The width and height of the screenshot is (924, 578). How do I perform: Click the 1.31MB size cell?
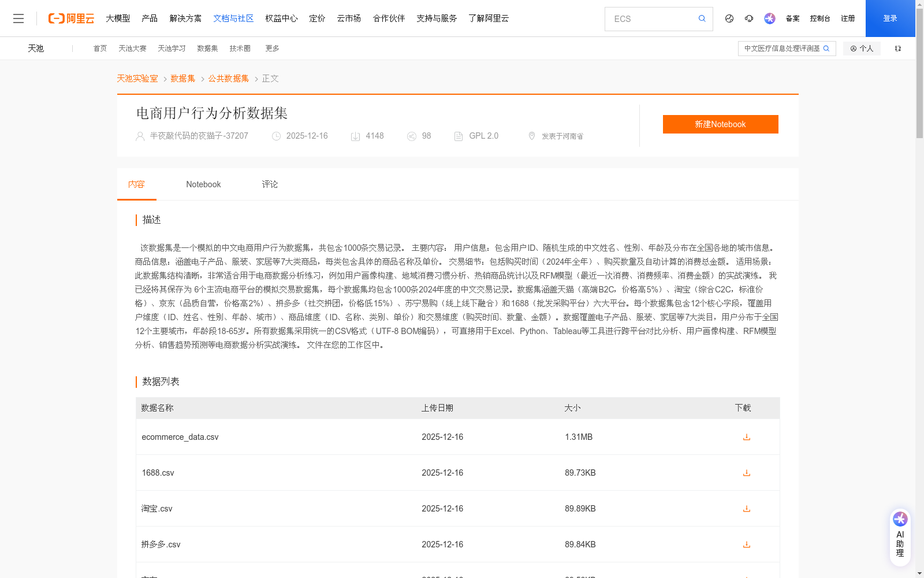(x=579, y=437)
